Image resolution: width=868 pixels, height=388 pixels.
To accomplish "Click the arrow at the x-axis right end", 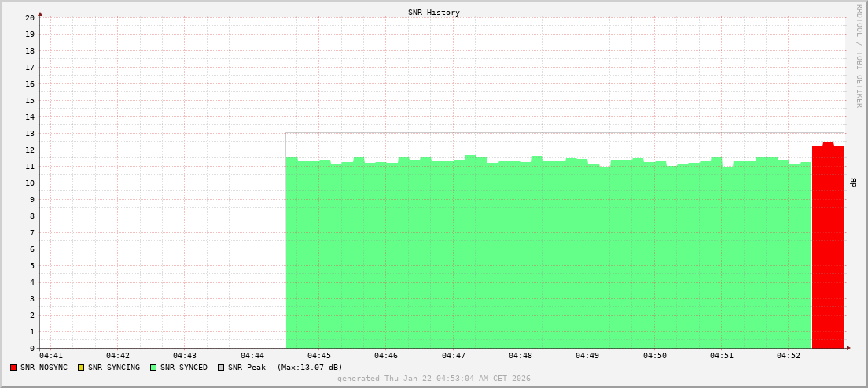I will (848, 348).
